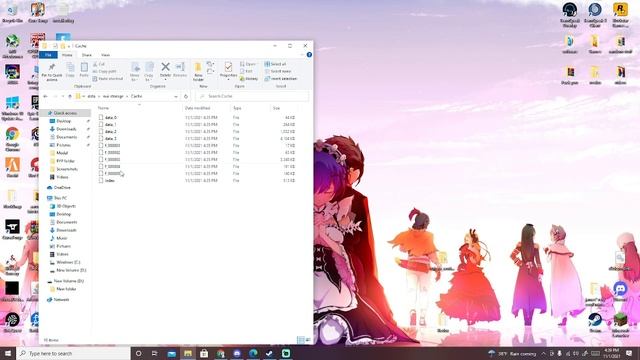
Task: Sort by the Name column header
Action: pos(103,108)
